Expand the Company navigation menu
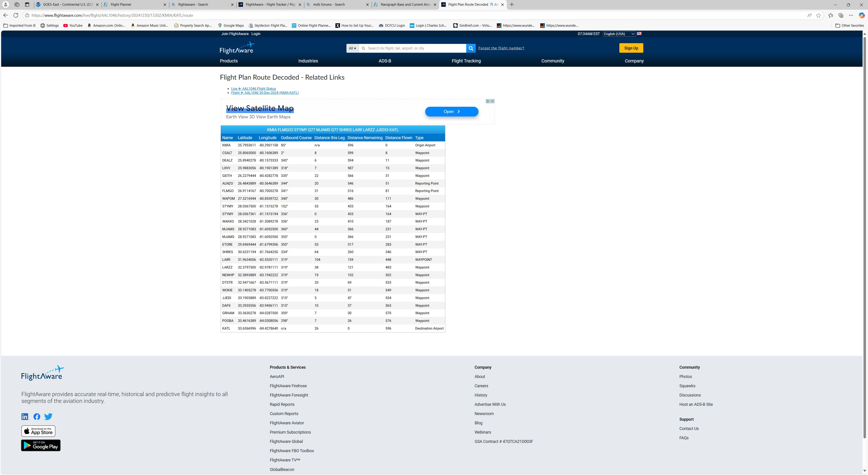868x475 pixels. pyautogui.click(x=634, y=61)
